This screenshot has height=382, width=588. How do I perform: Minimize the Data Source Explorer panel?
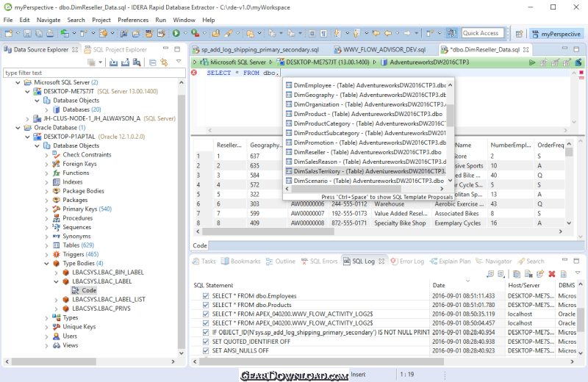point(165,48)
